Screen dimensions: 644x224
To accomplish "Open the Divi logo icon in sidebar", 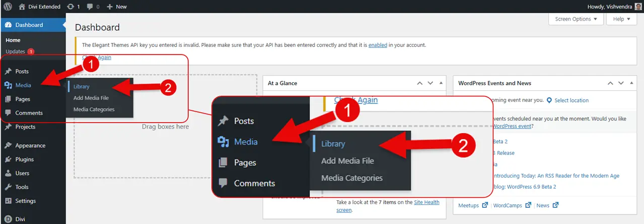I will (8, 219).
